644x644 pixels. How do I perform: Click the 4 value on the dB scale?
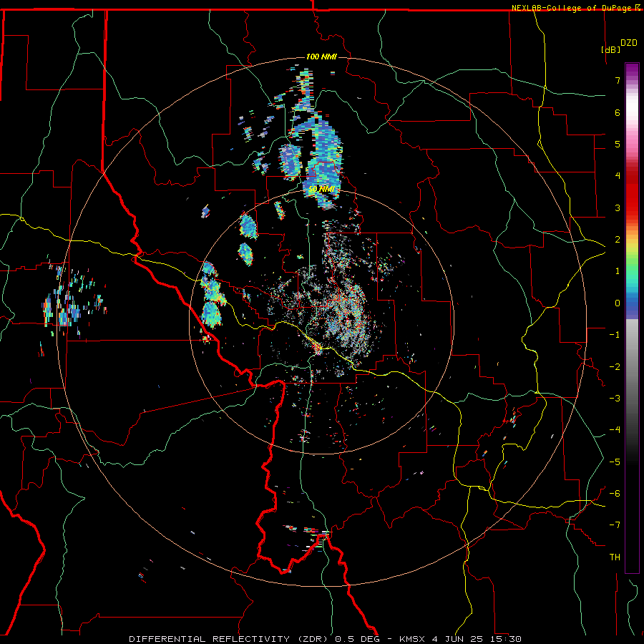618,176
